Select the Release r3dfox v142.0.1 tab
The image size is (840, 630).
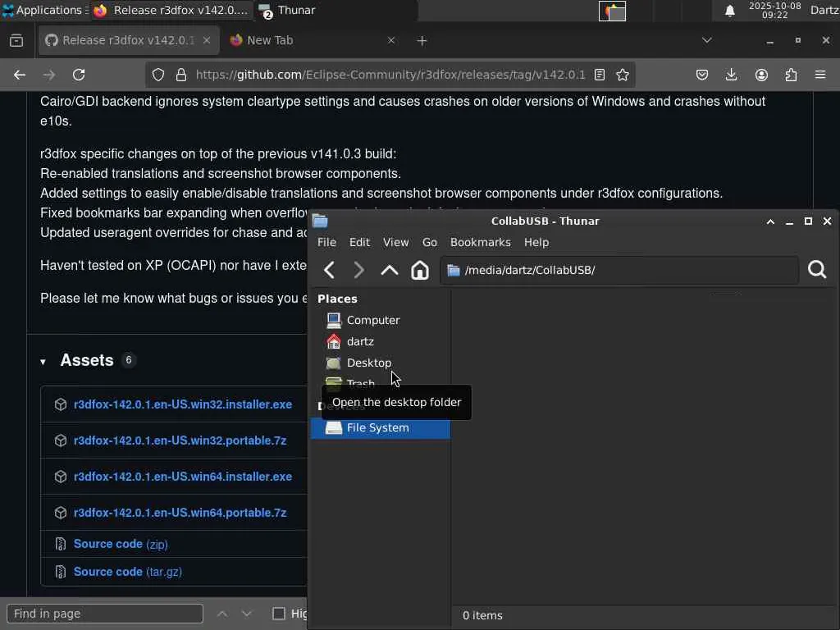coord(129,41)
